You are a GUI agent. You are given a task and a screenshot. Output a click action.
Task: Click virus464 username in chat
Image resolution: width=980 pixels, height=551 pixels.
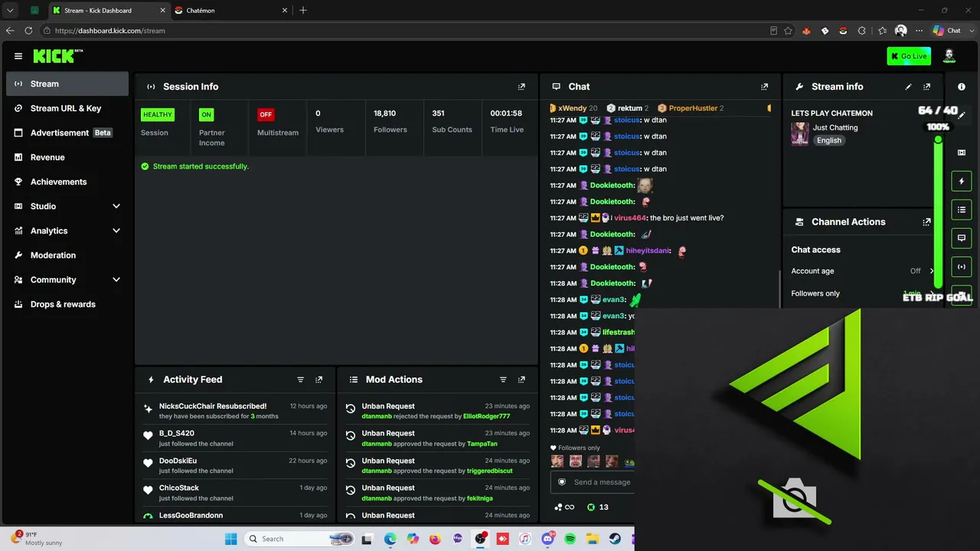pyautogui.click(x=629, y=218)
